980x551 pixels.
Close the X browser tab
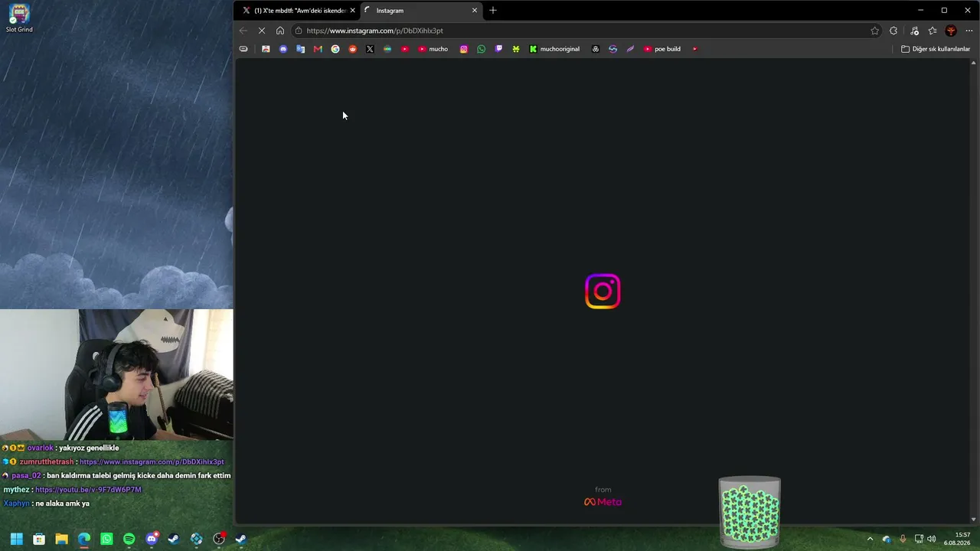(x=352, y=11)
